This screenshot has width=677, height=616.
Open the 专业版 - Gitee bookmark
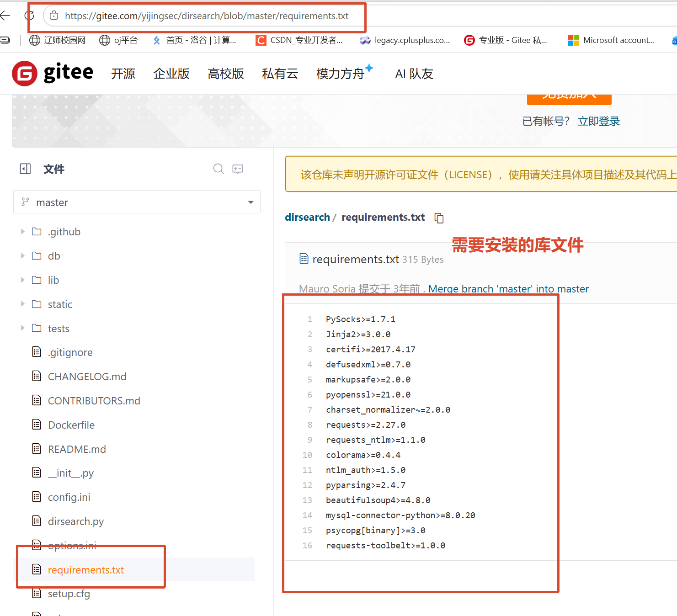pos(505,40)
